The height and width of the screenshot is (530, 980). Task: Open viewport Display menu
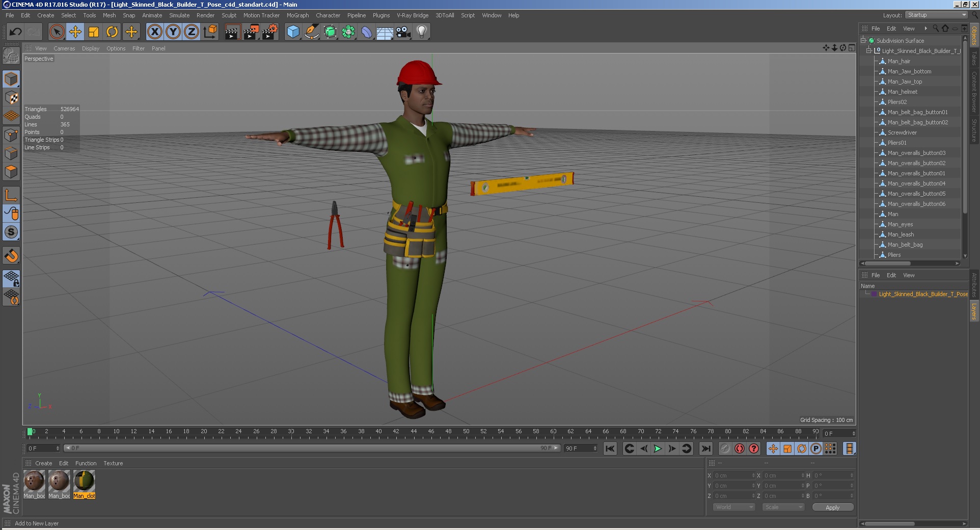91,48
